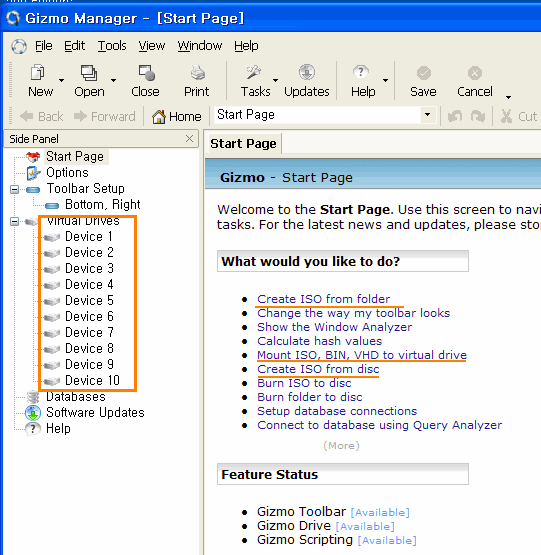Open the Start Page address combo box arrow
Image resolution: width=541 pixels, height=555 pixels.
[x=427, y=115]
